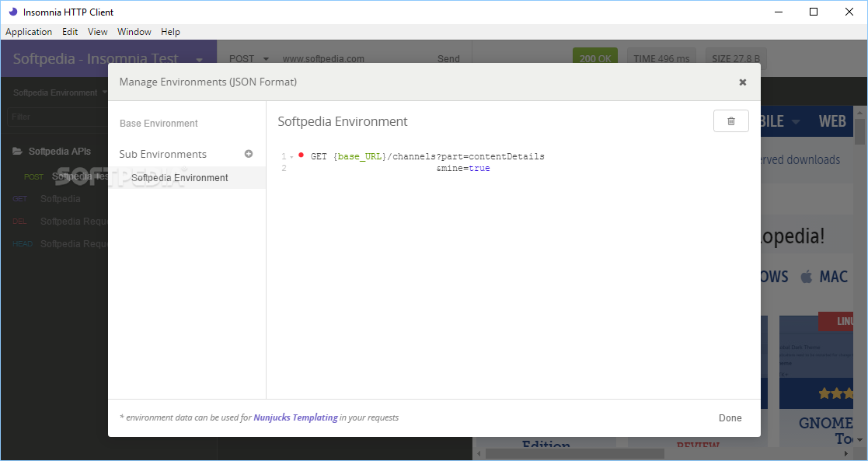Open the Window menu
Screen dimensions: 868x461
click(x=134, y=32)
